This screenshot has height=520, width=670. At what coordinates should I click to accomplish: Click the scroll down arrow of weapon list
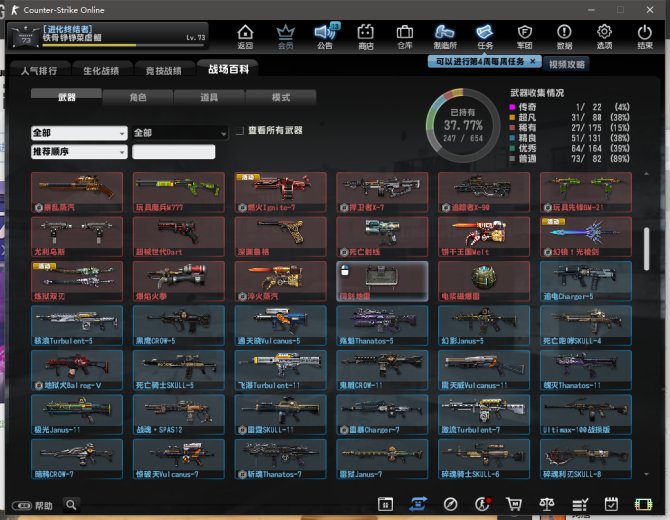646,474
